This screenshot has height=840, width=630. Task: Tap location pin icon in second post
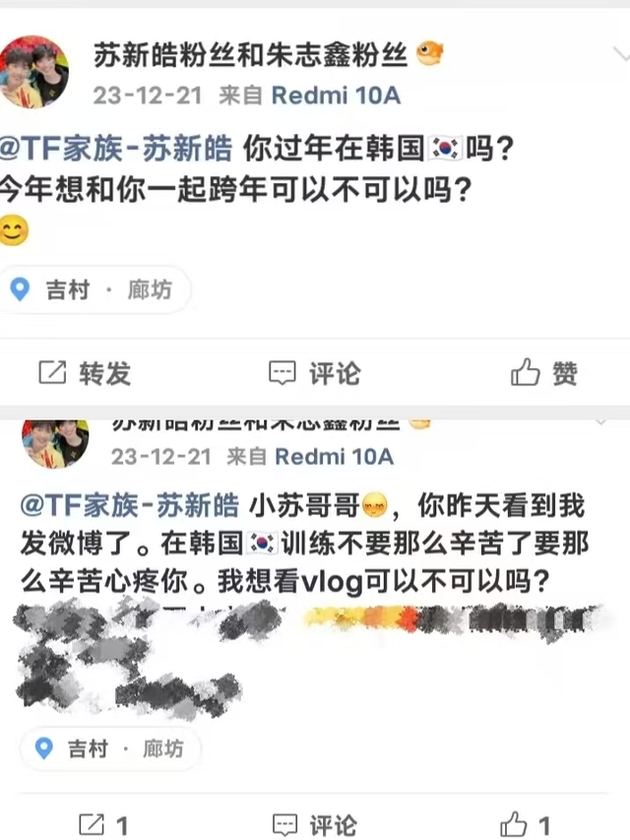pos(43,748)
